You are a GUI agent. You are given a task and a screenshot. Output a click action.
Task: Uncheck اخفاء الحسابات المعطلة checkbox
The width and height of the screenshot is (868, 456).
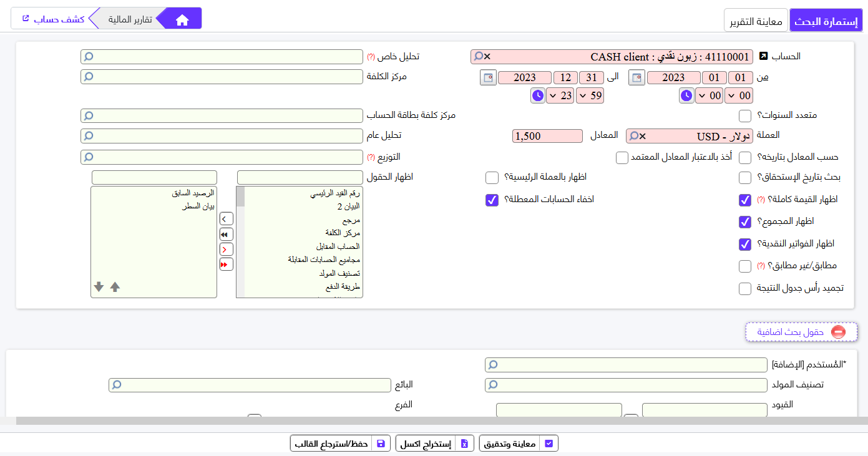point(492,200)
